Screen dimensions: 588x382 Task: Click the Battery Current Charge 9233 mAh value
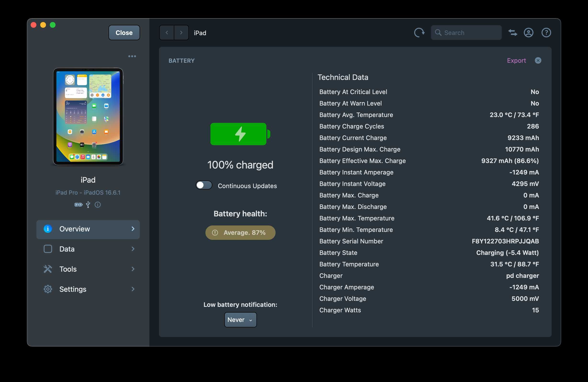523,138
